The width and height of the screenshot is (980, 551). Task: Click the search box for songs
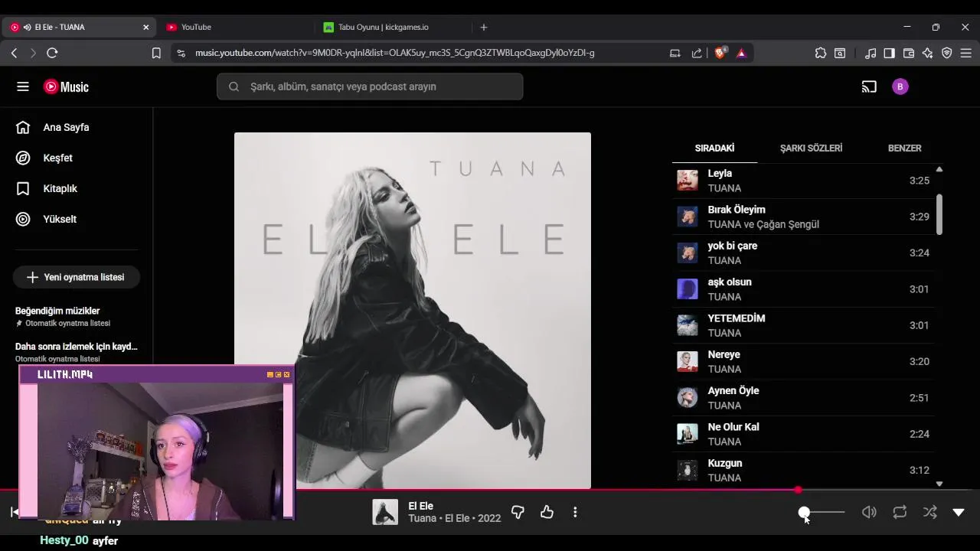pos(370,86)
